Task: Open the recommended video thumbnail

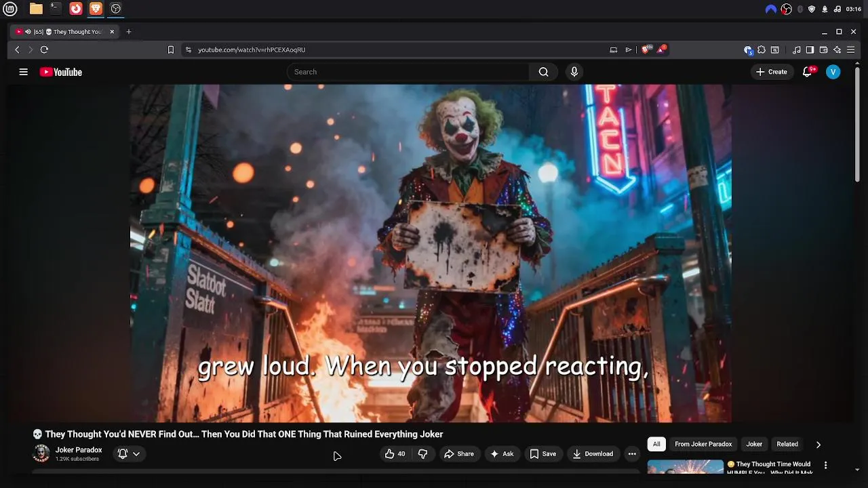Action: click(686, 467)
